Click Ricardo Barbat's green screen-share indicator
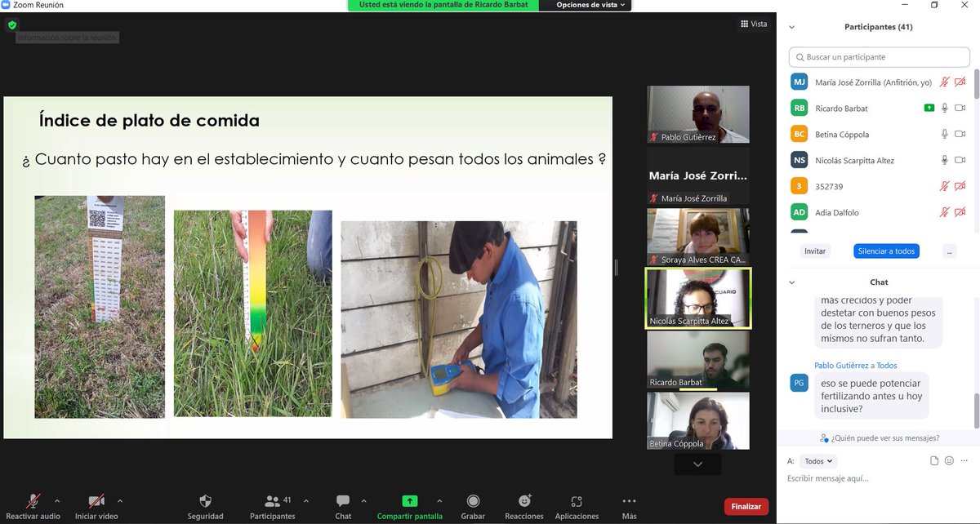The width and height of the screenshot is (980, 524). (929, 108)
